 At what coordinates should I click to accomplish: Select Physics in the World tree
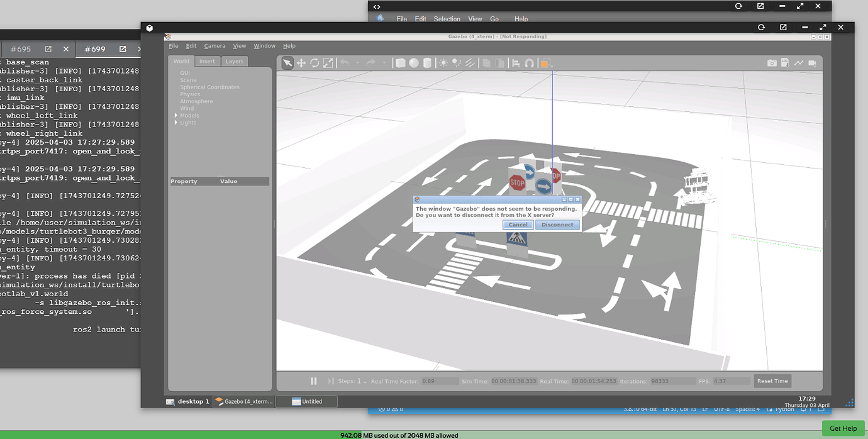pyautogui.click(x=190, y=94)
